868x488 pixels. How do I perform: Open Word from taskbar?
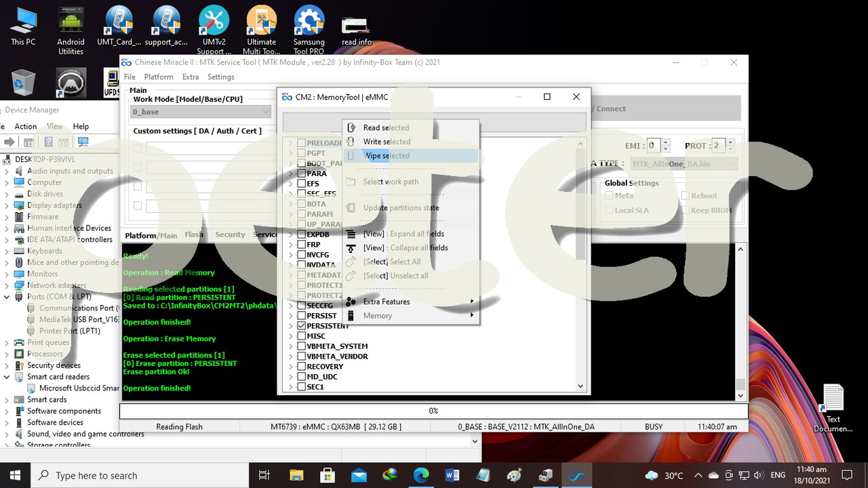point(452,475)
